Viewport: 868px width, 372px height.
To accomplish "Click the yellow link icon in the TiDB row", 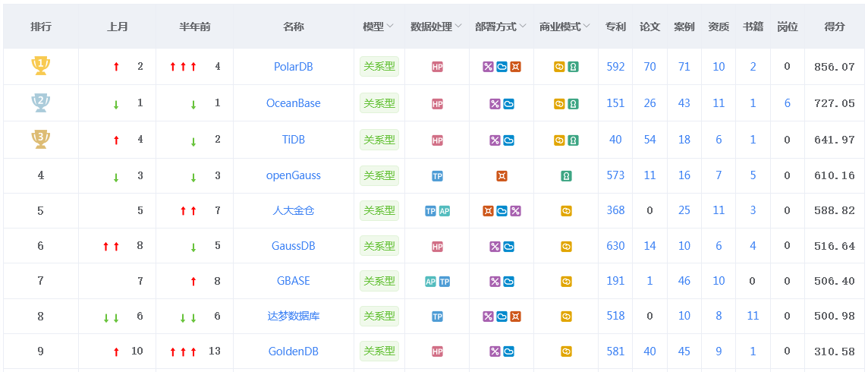I will coord(559,140).
